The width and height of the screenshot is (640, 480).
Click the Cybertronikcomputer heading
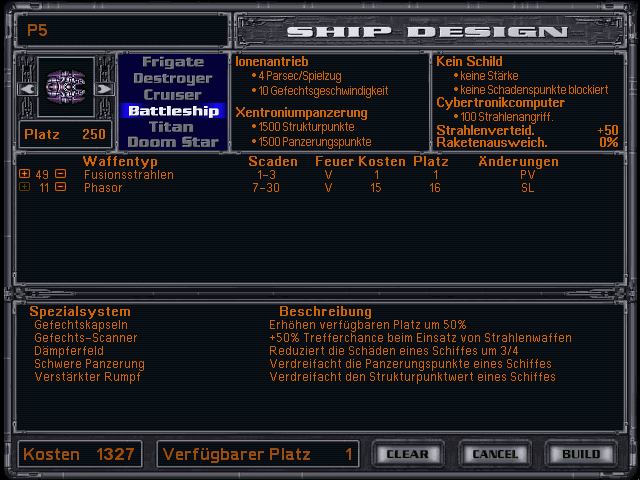point(501,102)
